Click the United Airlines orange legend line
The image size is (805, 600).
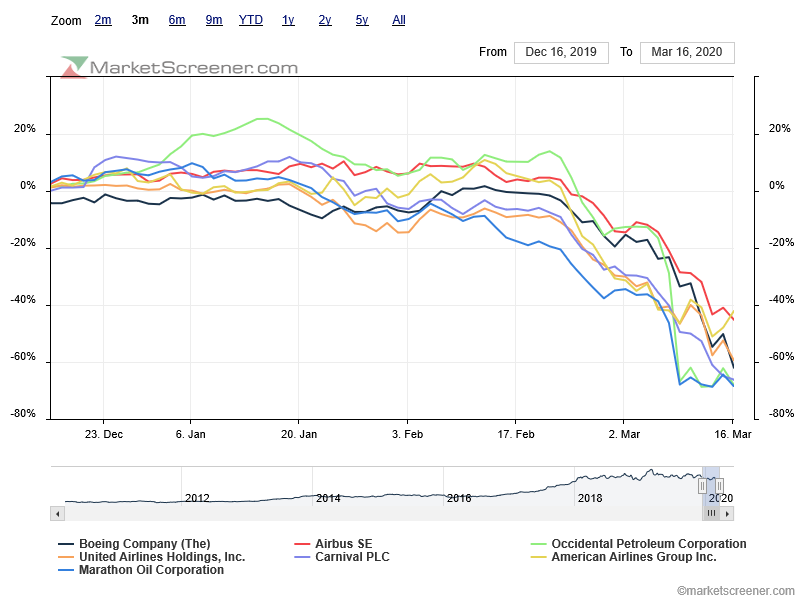[66, 557]
